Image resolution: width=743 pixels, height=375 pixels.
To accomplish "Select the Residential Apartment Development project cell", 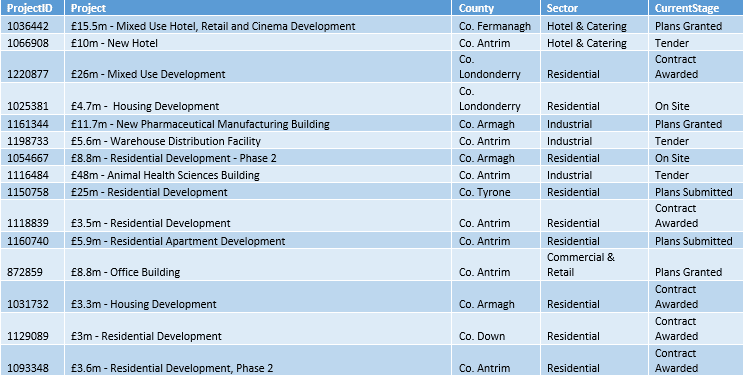I will click(x=258, y=240).
